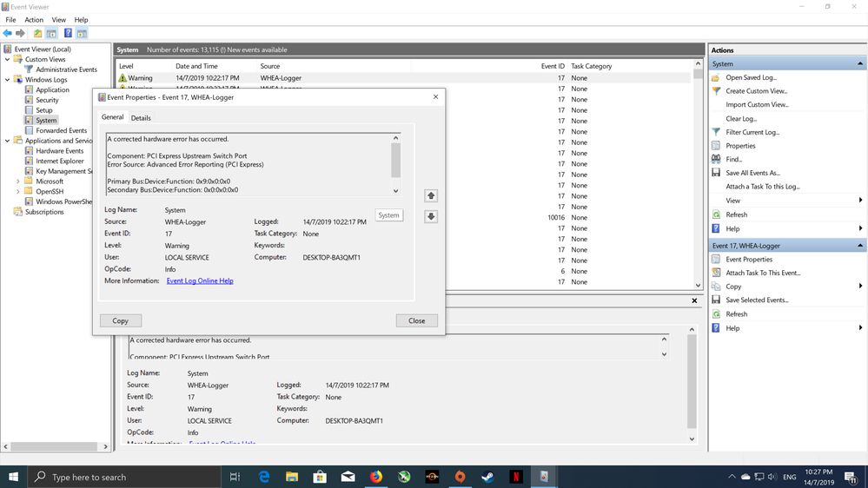Open the View menu
868x488 pixels.
(x=59, y=19)
